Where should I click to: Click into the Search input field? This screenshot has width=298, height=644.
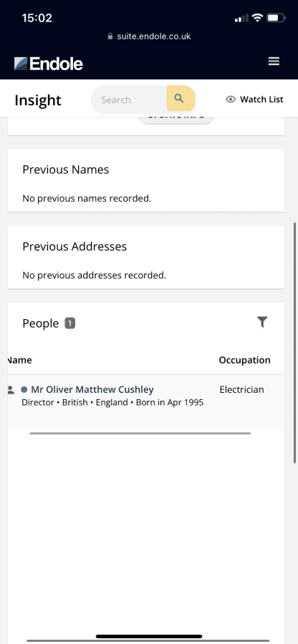click(x=129, y=99)
